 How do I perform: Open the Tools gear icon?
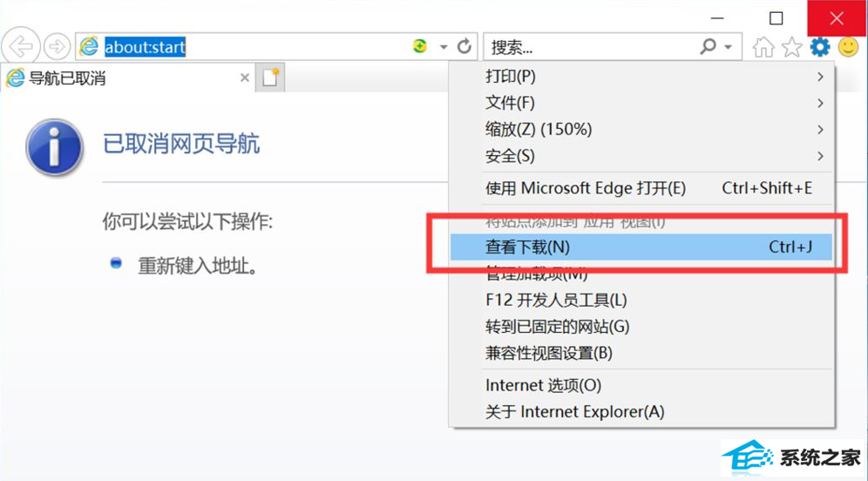pyautogui.click(x=820, y=47)
